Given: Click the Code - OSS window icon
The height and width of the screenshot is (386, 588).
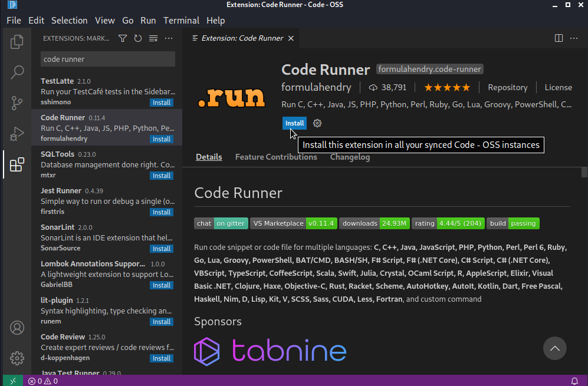Looking at the screenshot, I should point(12,5).
